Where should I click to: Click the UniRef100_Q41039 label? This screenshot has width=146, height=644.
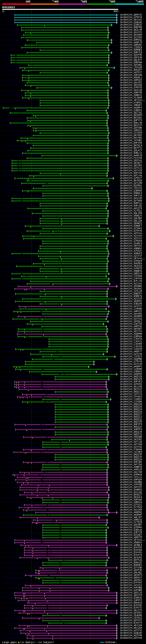131,198
